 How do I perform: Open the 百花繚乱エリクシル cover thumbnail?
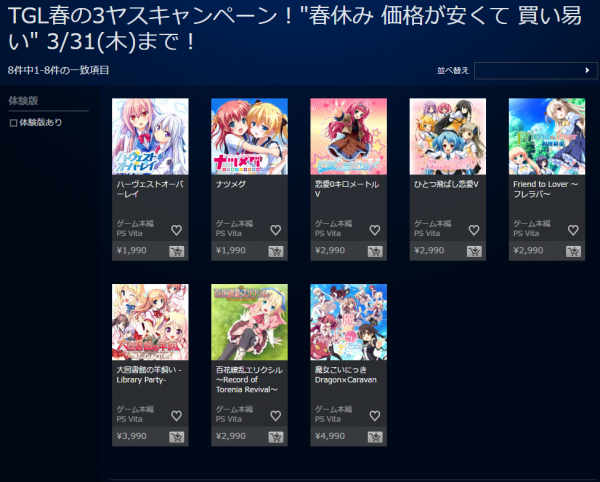tap(249, 322)
